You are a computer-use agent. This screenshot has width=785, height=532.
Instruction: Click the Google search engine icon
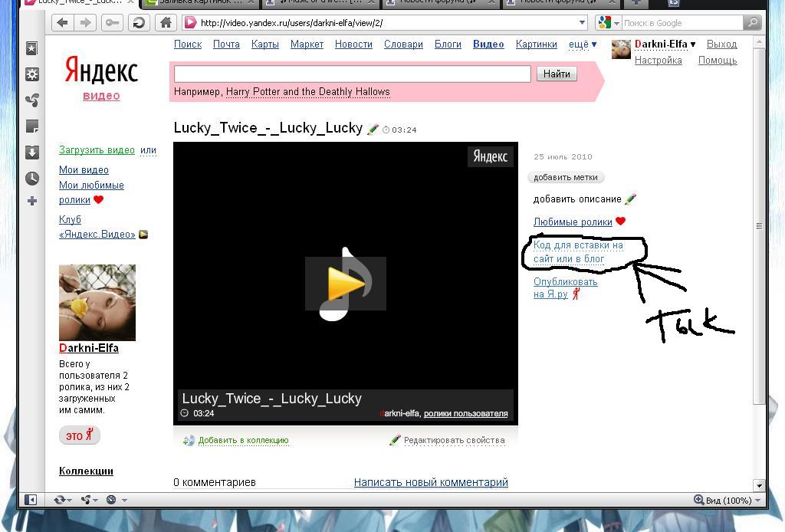(x=604, y=22)
